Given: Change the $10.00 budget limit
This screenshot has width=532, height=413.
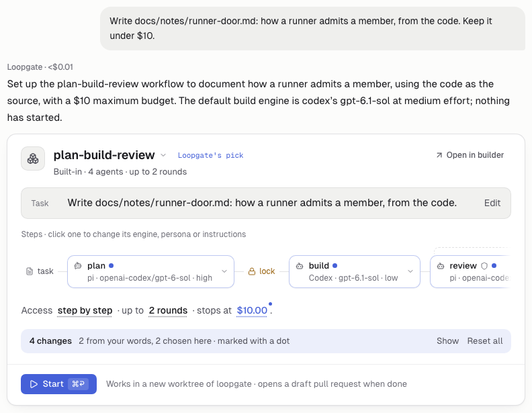Looking at the screenshot, I should pos(252,311).
